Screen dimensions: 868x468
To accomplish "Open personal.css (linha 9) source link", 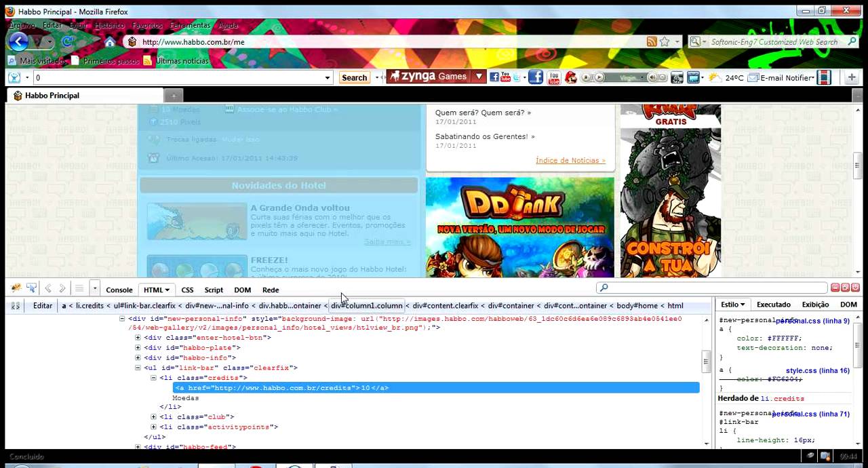I will pyautogui.click(x=812, y=321).
